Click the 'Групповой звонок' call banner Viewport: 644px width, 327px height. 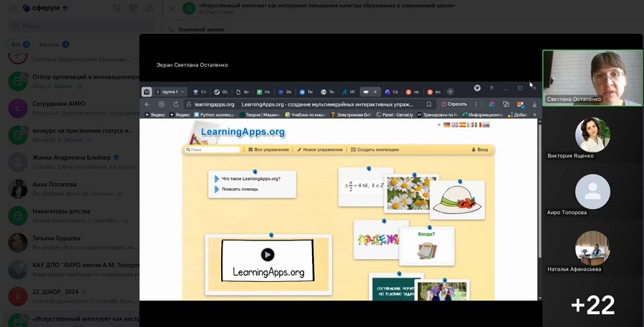click(x=197, y=29)
